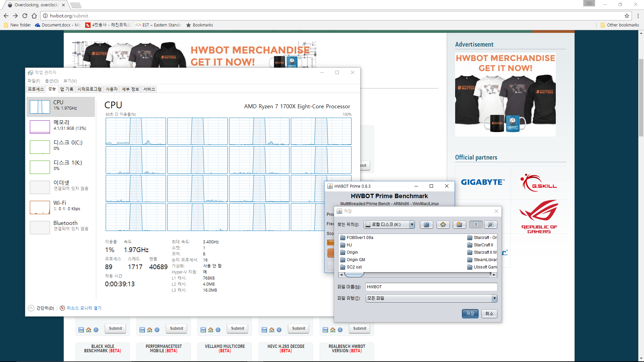The image size is (644, 362).
Task: Click save icon above HEVC H.265 Decode card
Action: pos(264,330)
